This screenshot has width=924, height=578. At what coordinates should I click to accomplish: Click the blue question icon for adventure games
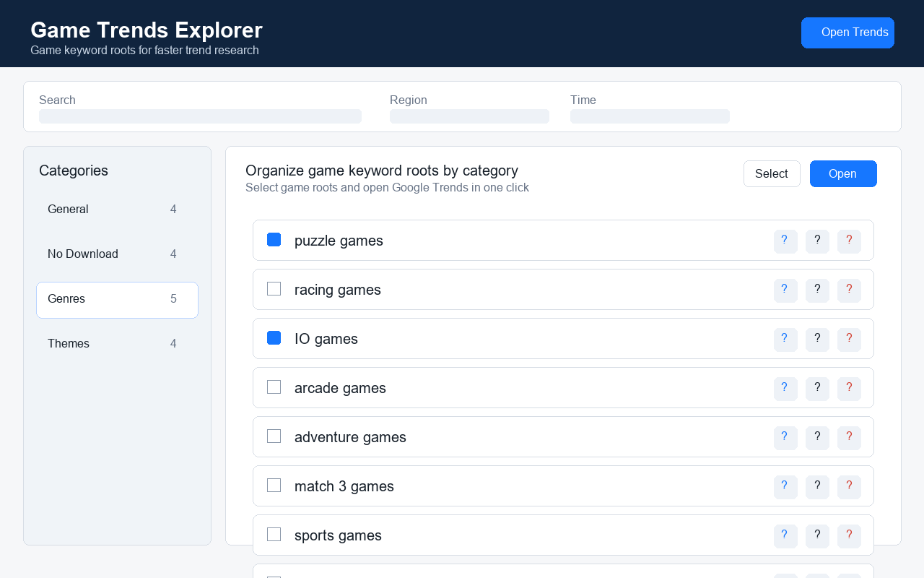[785, 438]
